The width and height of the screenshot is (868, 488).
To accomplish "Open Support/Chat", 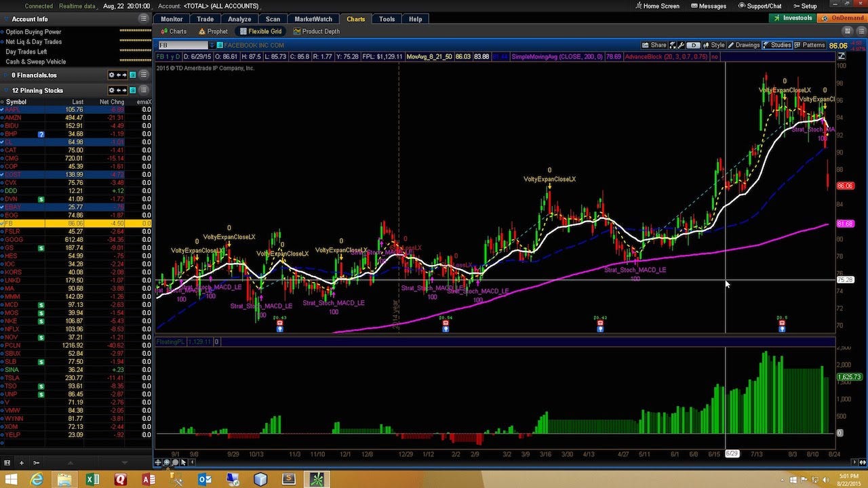I will (x=759, y=6).
